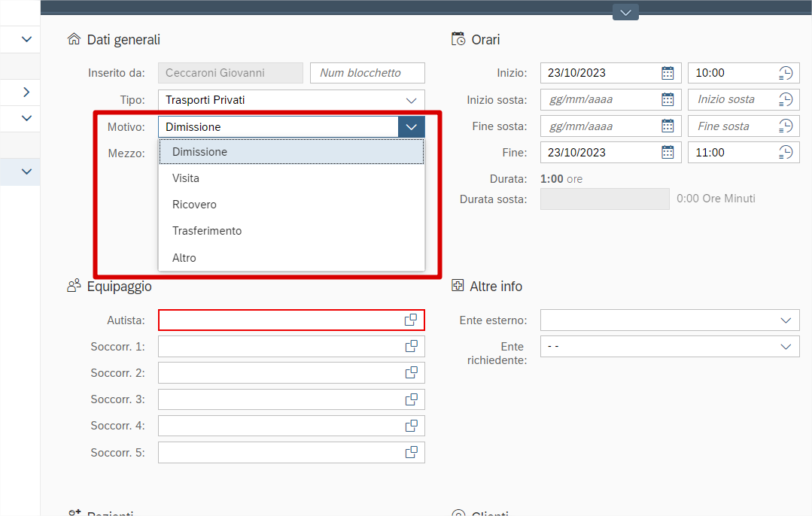This screenshot has height=516, width=812.
Task: Pick Altro in the Motivo list
Action: pyautogui.click(x=184, y=258)
